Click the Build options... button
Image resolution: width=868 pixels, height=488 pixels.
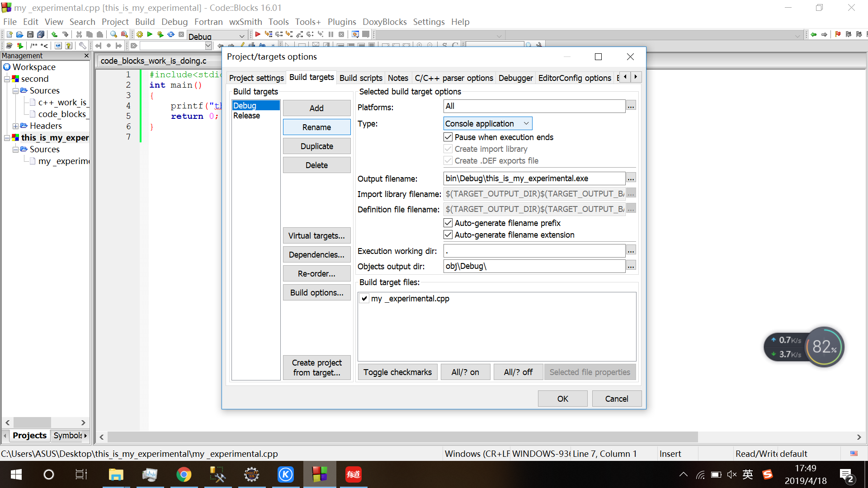(316, 292)
